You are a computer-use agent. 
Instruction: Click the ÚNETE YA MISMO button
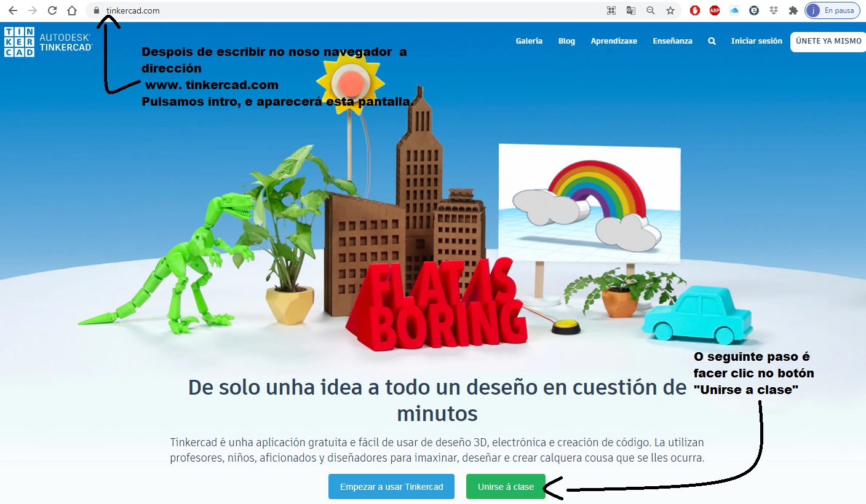tap(827, 41)
